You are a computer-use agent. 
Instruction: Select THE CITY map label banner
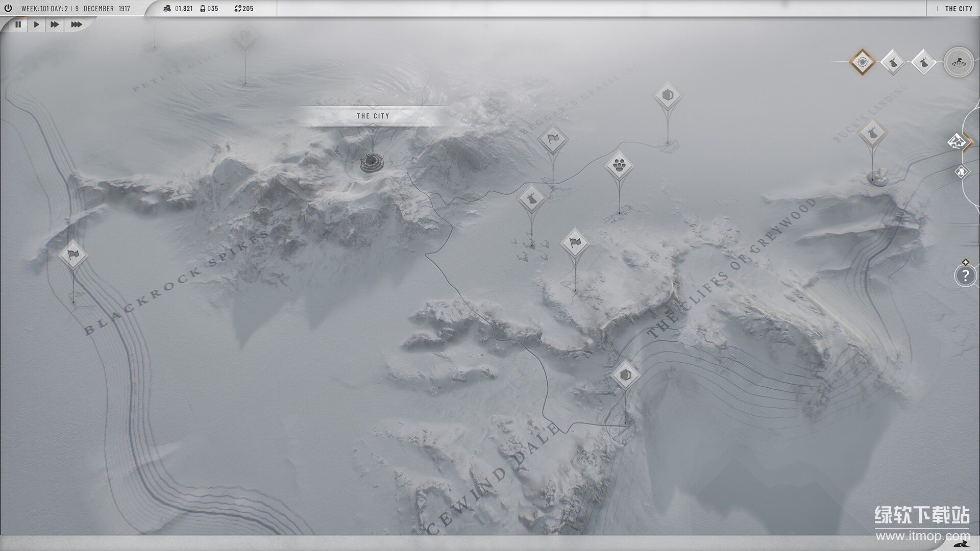pyautogui.click(x=373, y=116)
